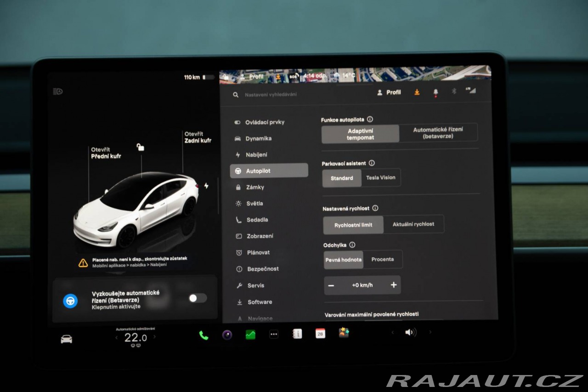Image resolution: width=588 pixels, height=392 pixels.
Task: Open the Nabíjení settings menu
Action: (x=256, y=155)
